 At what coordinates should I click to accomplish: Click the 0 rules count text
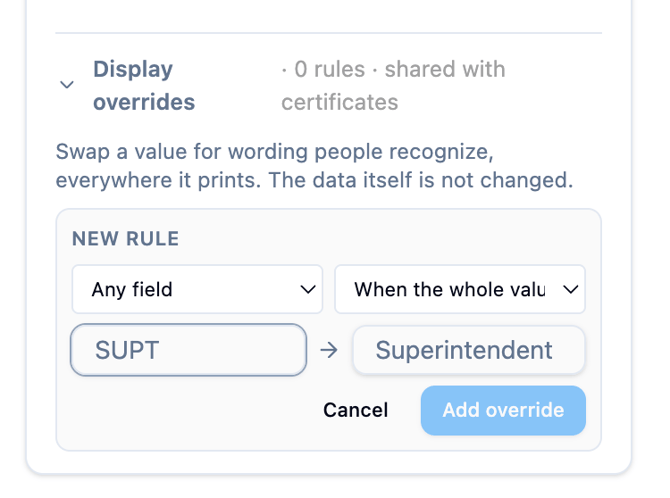(329, 69)
